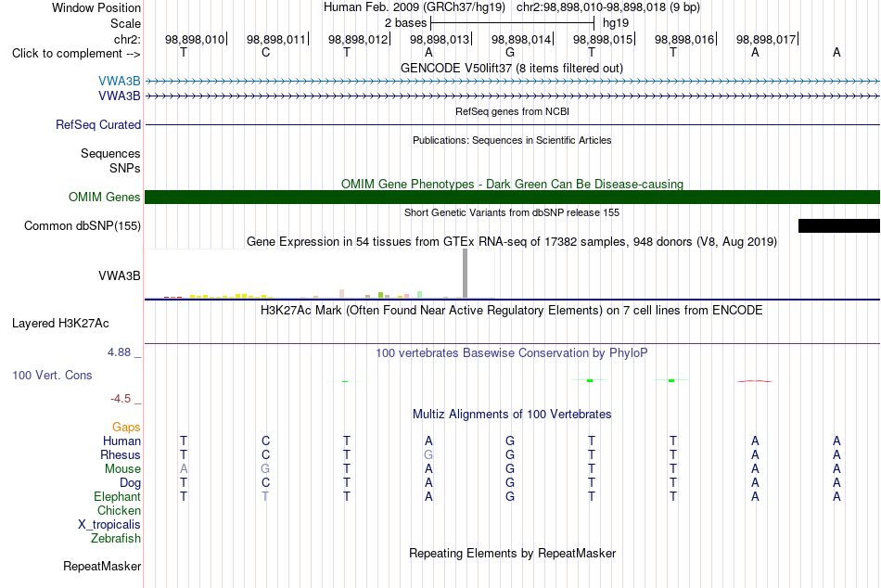Image resolution: width=881 pixels, height=588 pixels.
Task: Click '100 vertebrates Basewise Conservation by PhyloP' title
Action: click(511, 353)
